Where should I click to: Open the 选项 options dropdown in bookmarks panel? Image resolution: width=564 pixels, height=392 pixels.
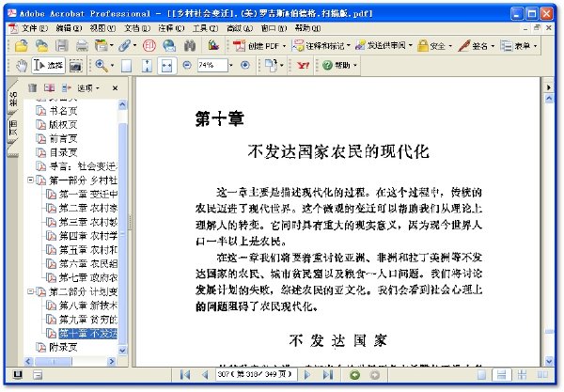[88, 88]
